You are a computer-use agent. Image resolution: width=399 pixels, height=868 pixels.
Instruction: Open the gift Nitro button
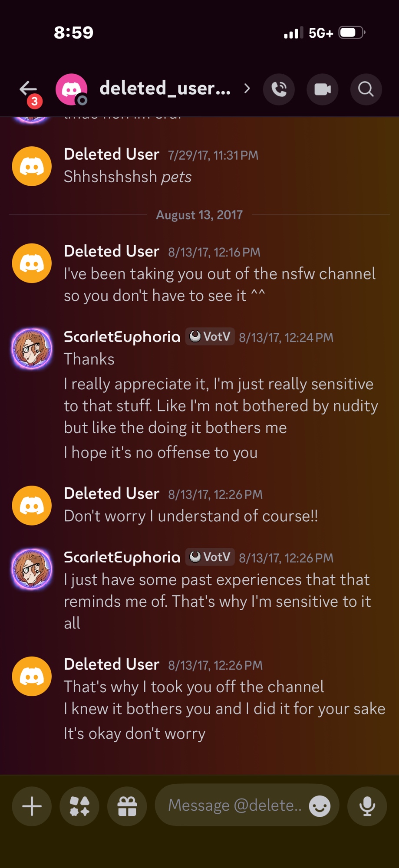point(127,806)
